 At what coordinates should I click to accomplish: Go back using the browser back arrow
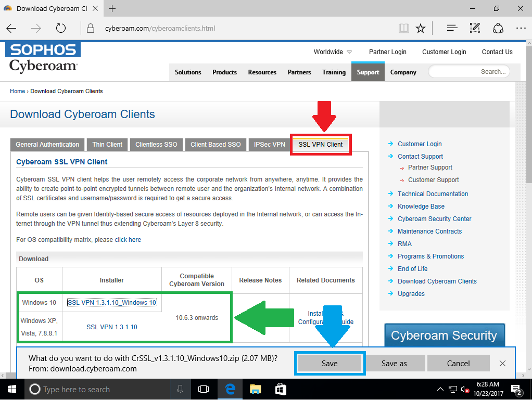(11, 29)
